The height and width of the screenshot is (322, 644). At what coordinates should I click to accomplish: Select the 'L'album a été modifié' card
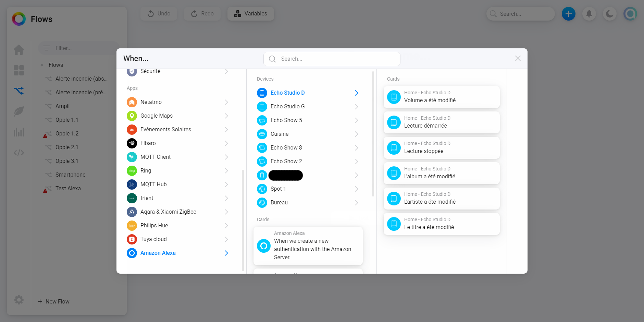tap(442, 173)
